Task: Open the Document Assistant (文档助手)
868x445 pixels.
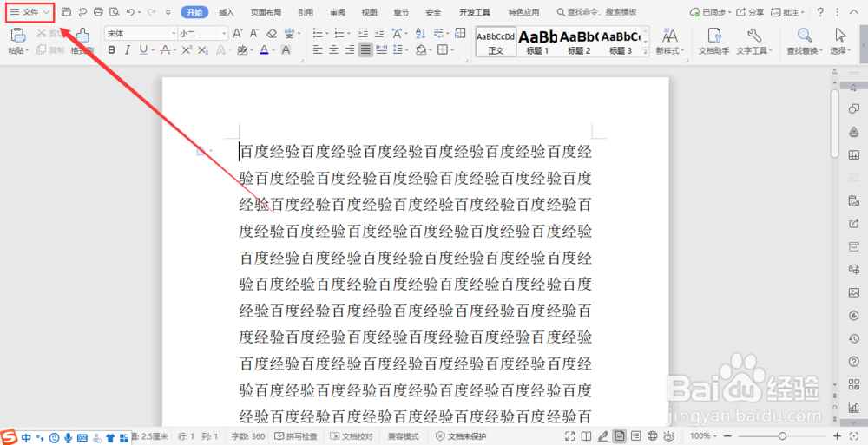Action: pos(714,41)
